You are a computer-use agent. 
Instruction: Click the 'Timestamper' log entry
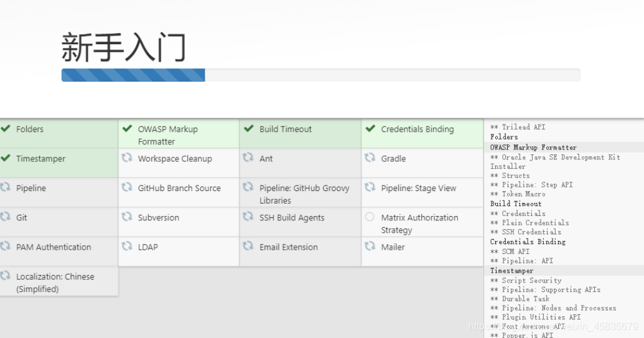[511, 271]
